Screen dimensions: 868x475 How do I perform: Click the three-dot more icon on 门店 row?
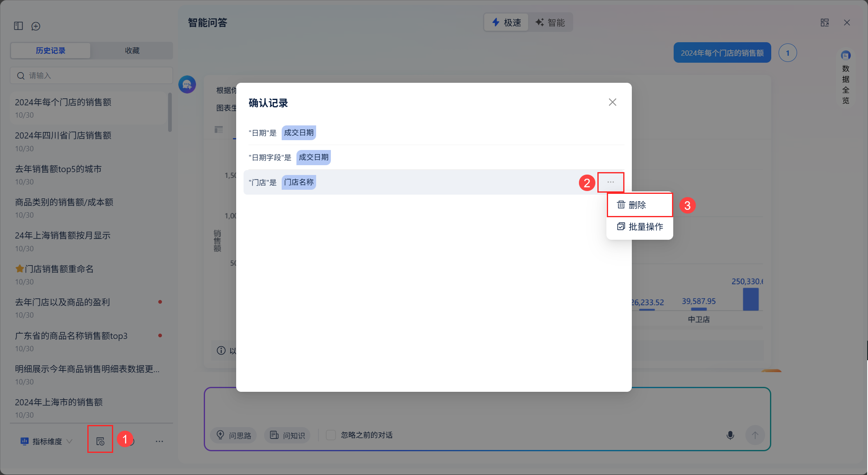click(x=611, y=182)
